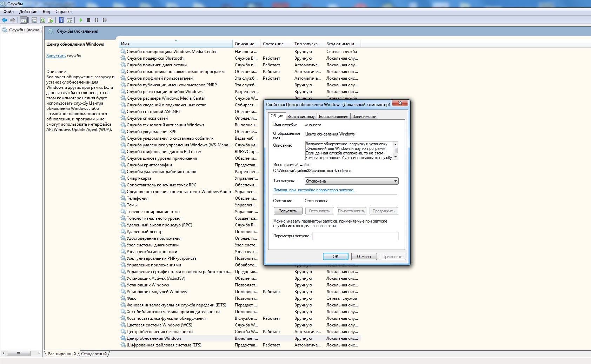
Task: Click the gear icon of Центр обеспечения безопасности
Action: tap(123, 332)
